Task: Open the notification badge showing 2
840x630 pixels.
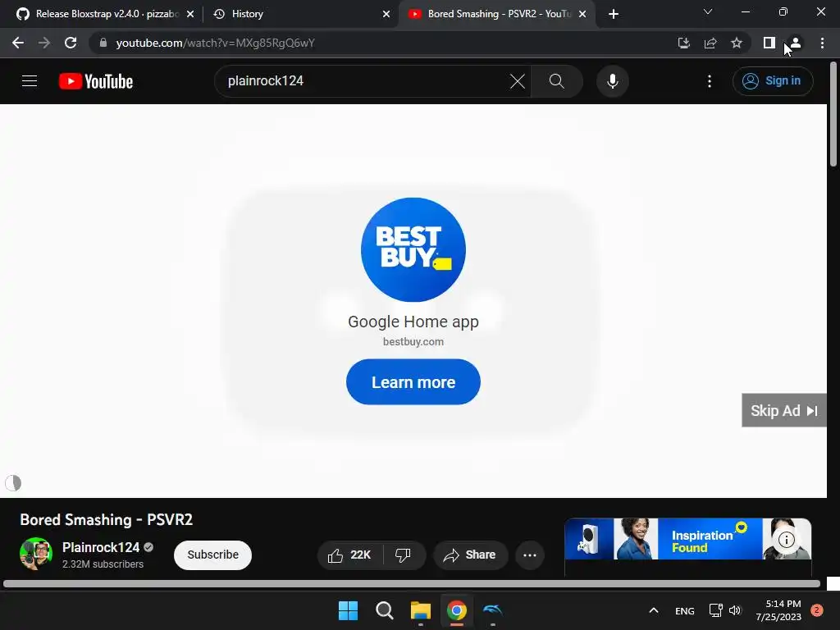Action: pos(817,610)
